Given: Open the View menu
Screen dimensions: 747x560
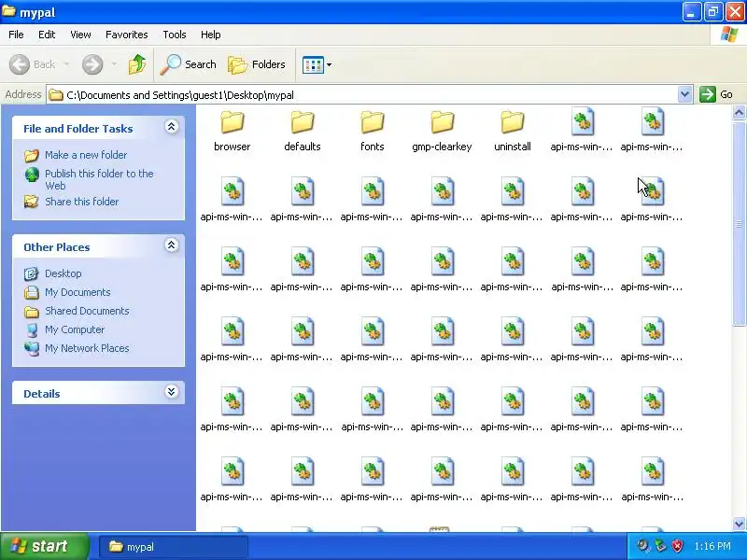Looking at the screenshot, I should [80, 35].
